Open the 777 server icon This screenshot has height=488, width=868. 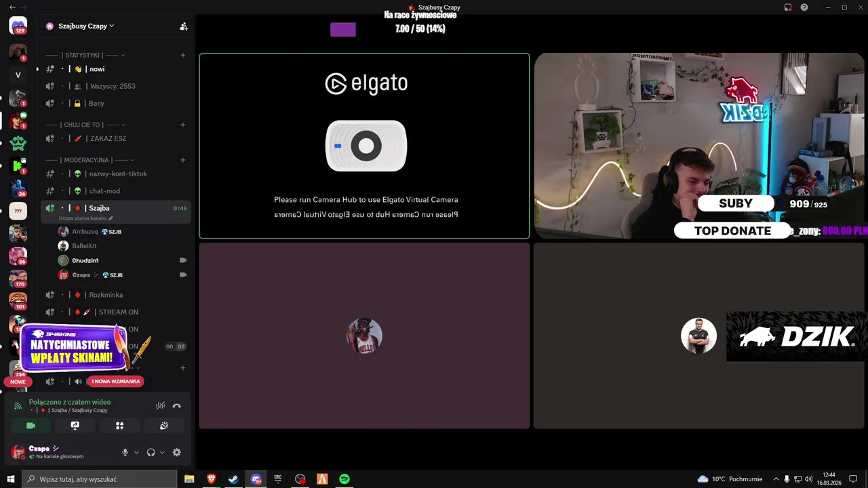pos(18,211)
